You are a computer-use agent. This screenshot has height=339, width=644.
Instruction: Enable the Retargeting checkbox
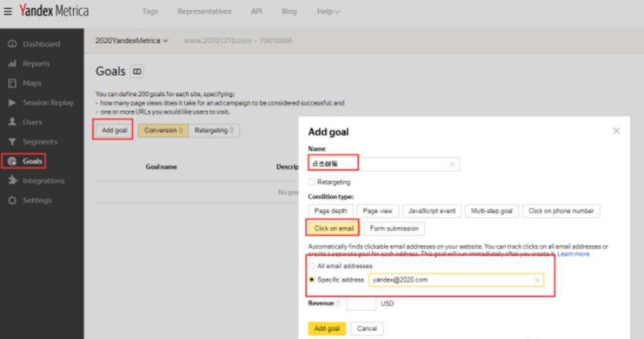(x=312, y=182)
